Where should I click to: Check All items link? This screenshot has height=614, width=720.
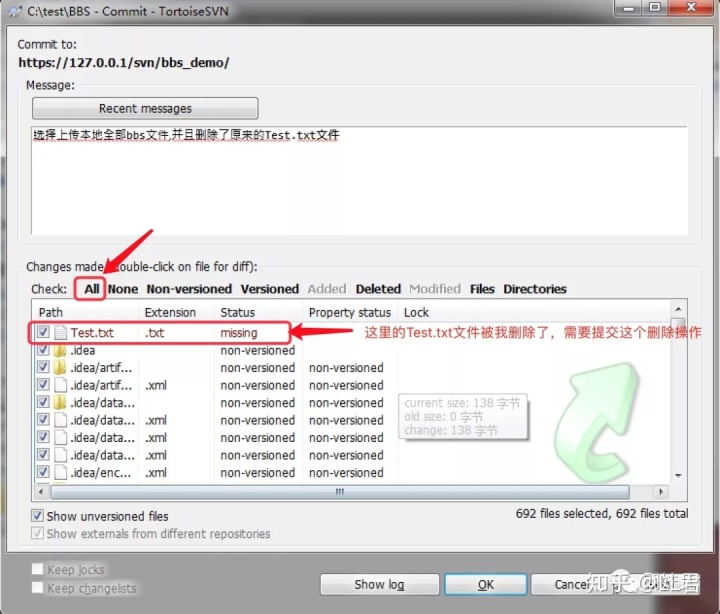coord(91,289)
